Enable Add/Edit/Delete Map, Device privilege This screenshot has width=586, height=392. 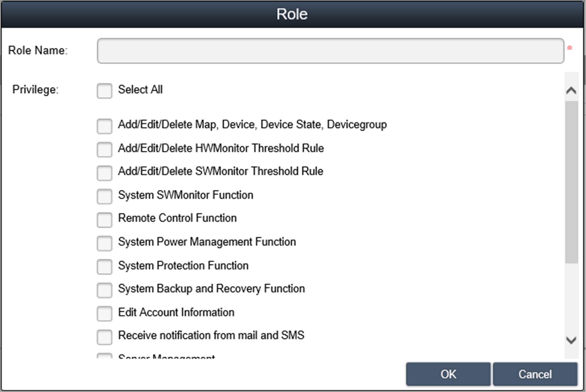pyautogui.click(x=104, y=126)
